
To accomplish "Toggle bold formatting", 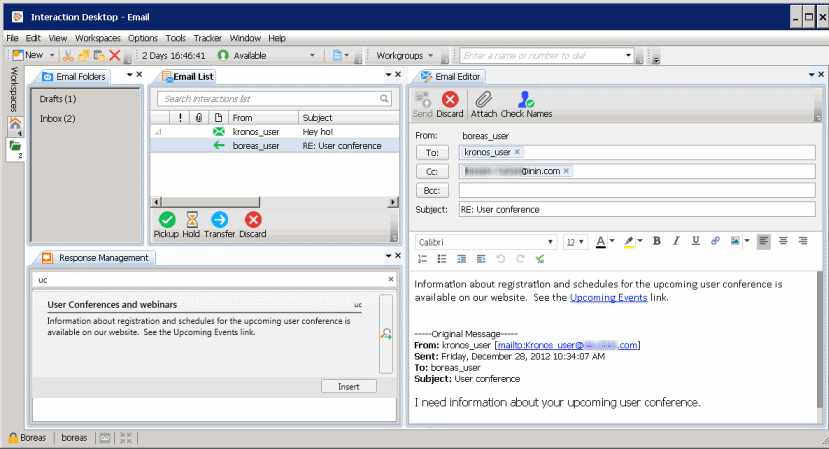I will [657, 241].
